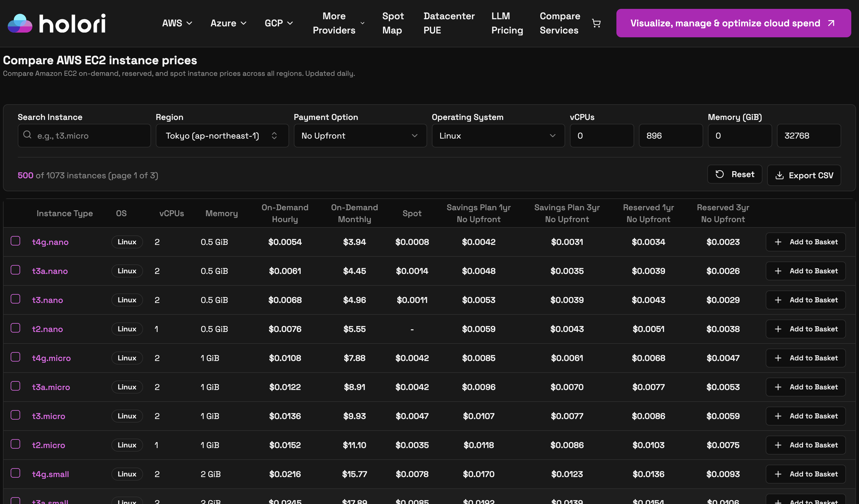This screenshot has height=504, width=859.
Task: Open the Azure menu
Action: pyautogui.click(x=228, y=23)
